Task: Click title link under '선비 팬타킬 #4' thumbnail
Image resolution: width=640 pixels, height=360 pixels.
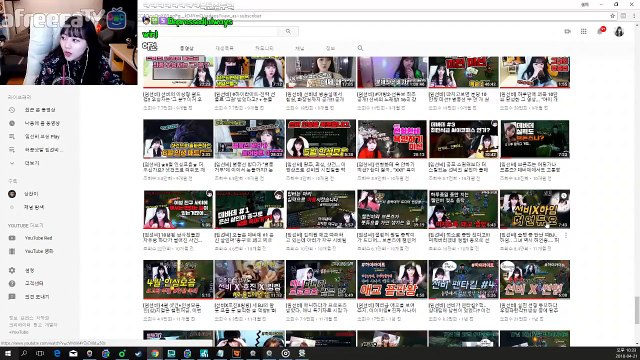Action: (x=459, y=308)
